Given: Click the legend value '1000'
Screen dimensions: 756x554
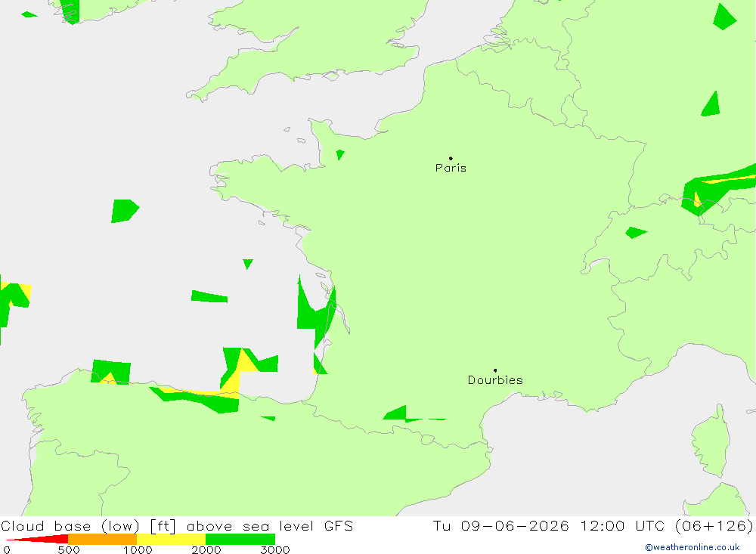Looking at the screenshot, I should [x=138, y=550].
